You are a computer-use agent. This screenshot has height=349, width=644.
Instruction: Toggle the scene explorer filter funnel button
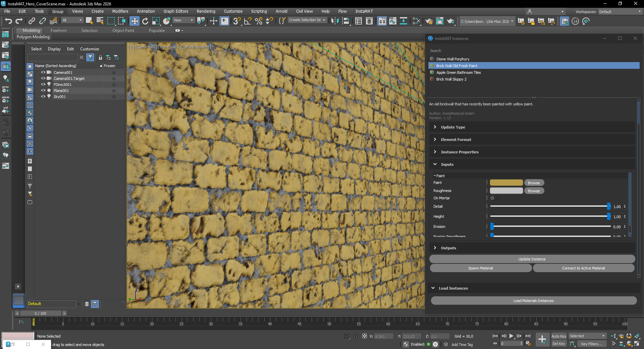pos(90,58)
